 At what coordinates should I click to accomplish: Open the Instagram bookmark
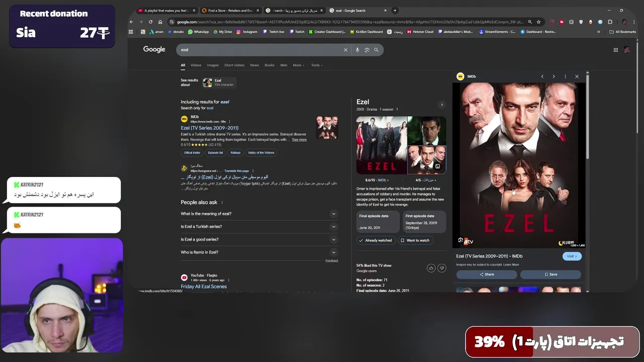pyautogui.click(x=247, y=32)
